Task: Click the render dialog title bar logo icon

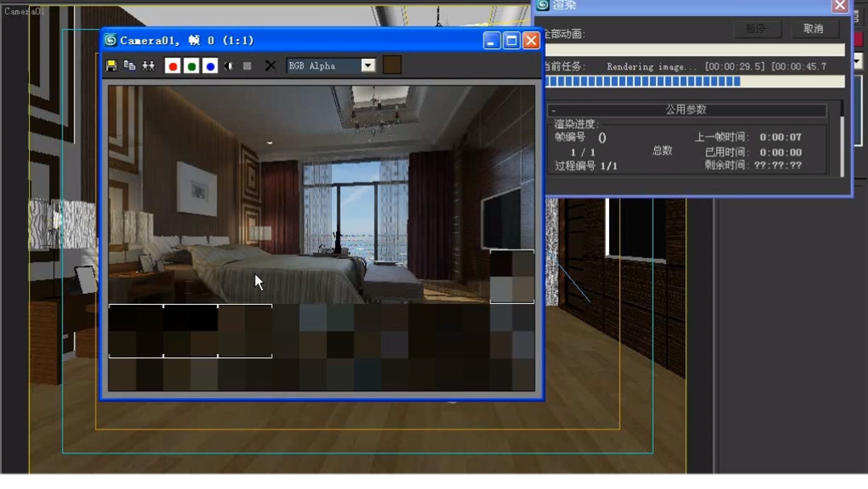Action: pyautogui.click(x=542, y=6)
